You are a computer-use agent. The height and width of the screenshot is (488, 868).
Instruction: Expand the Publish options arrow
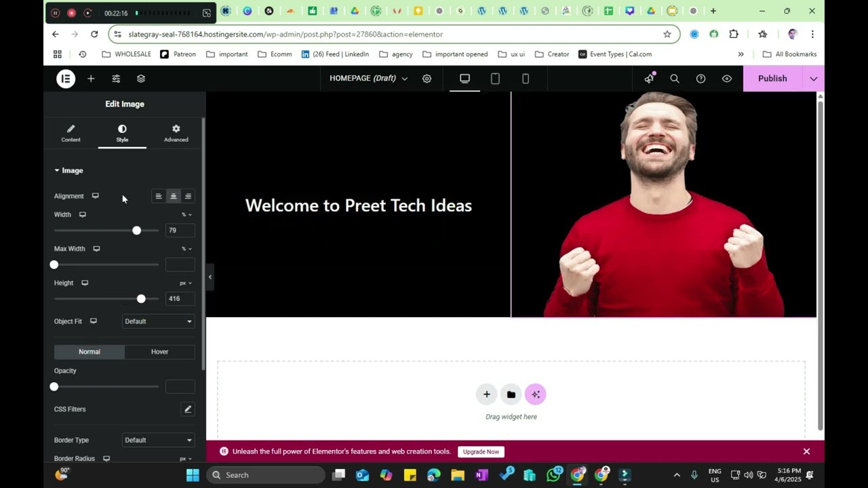pyautogui.click(x=814, y=79)
